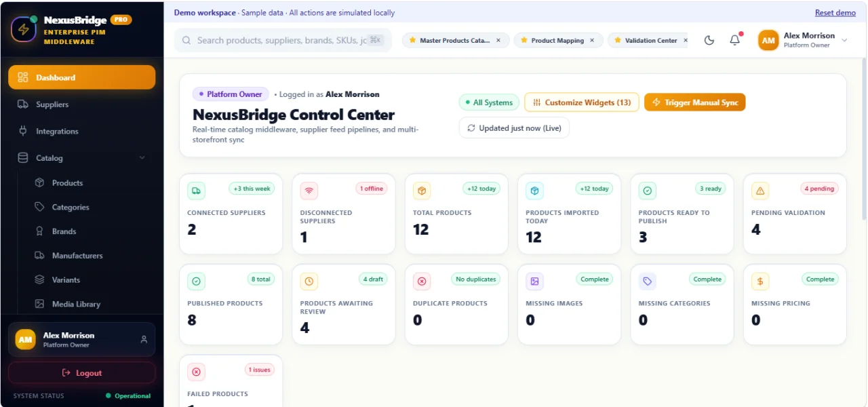Open the Product Mapping pinned tab
Image resolution: width=868 pixels, height=407 pixels.
click(557, 41)
